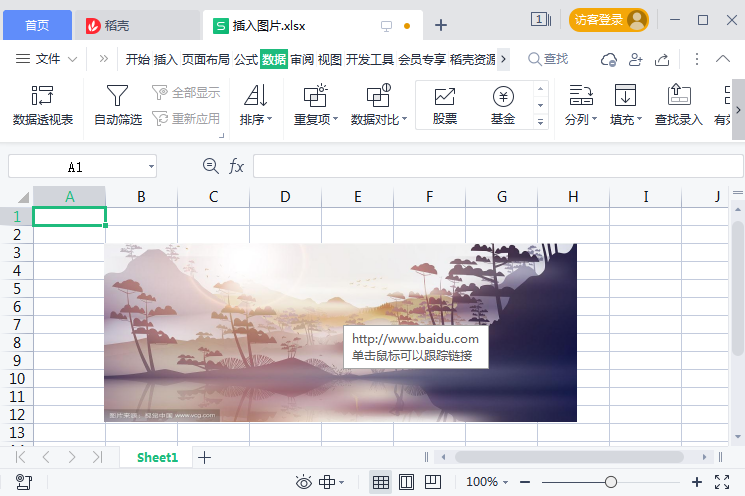Select row header 5
This screenshot has width=745, height=496.
tap(17, 288)
